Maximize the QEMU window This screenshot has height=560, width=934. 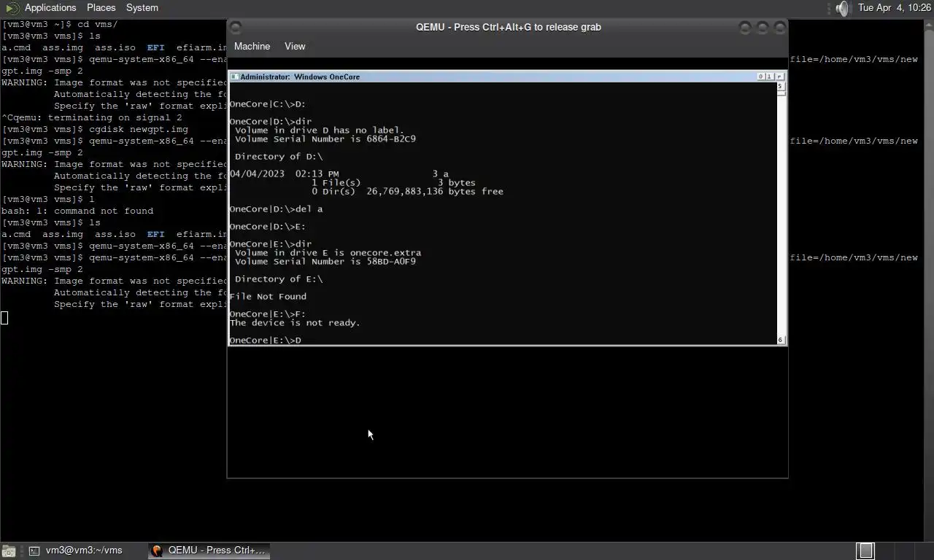coord(763,28)
